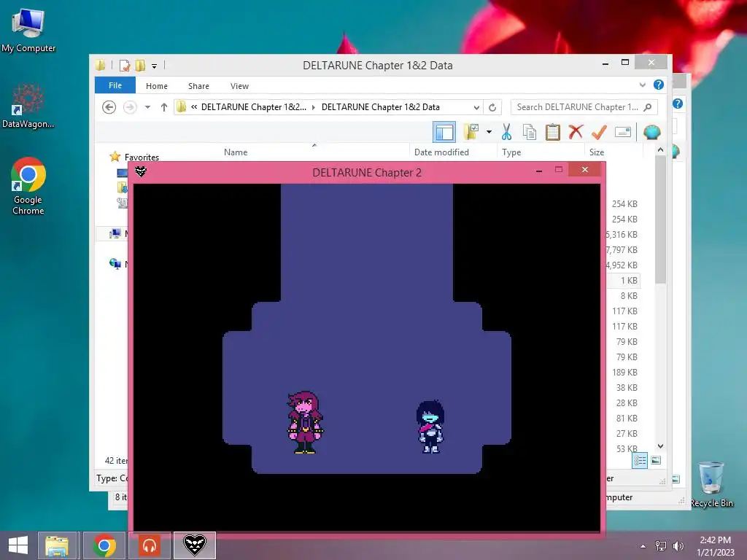Sort by the Name column header
This screenshot has width=747, height=560.
click(x=236, y=152)
